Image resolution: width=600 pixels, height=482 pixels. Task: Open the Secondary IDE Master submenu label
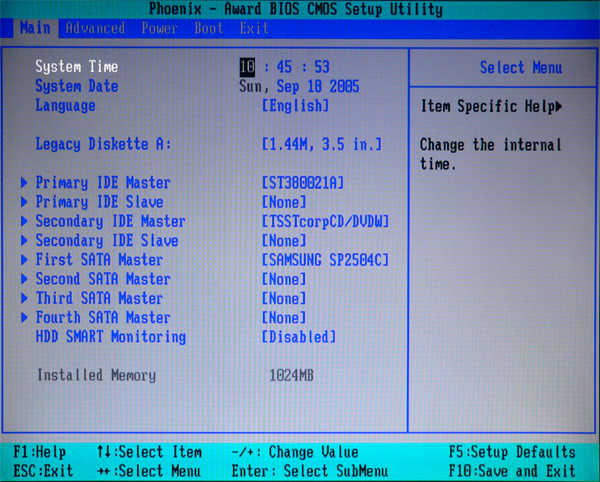[111, 221]
